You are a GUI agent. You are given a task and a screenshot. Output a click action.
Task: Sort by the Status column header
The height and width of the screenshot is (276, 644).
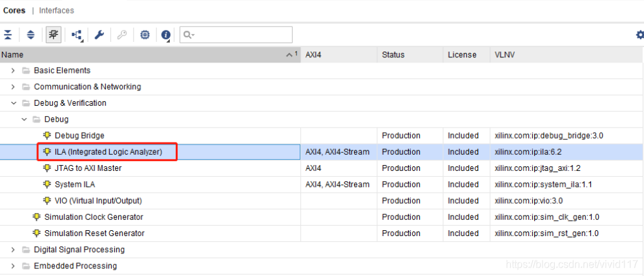(x=410, y=55)
